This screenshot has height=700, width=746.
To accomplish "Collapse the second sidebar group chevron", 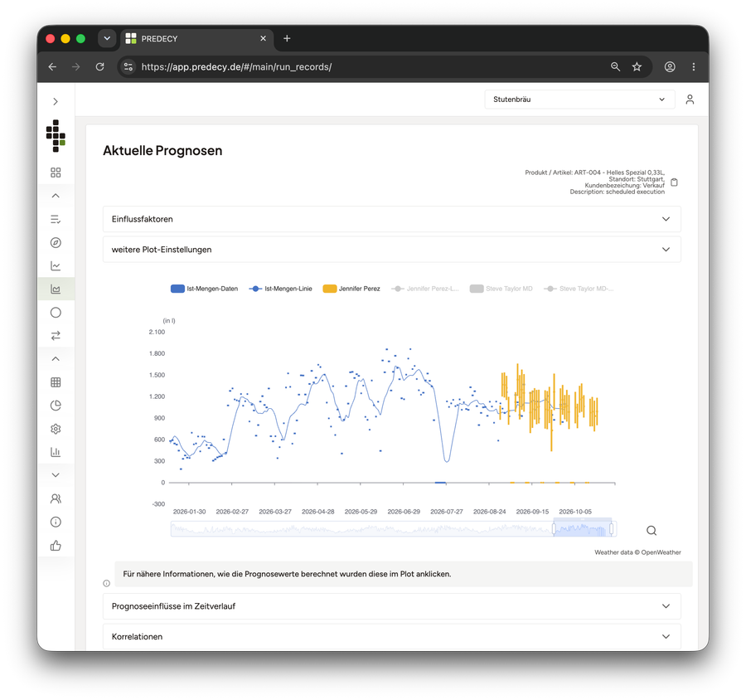I will [56, 358].
